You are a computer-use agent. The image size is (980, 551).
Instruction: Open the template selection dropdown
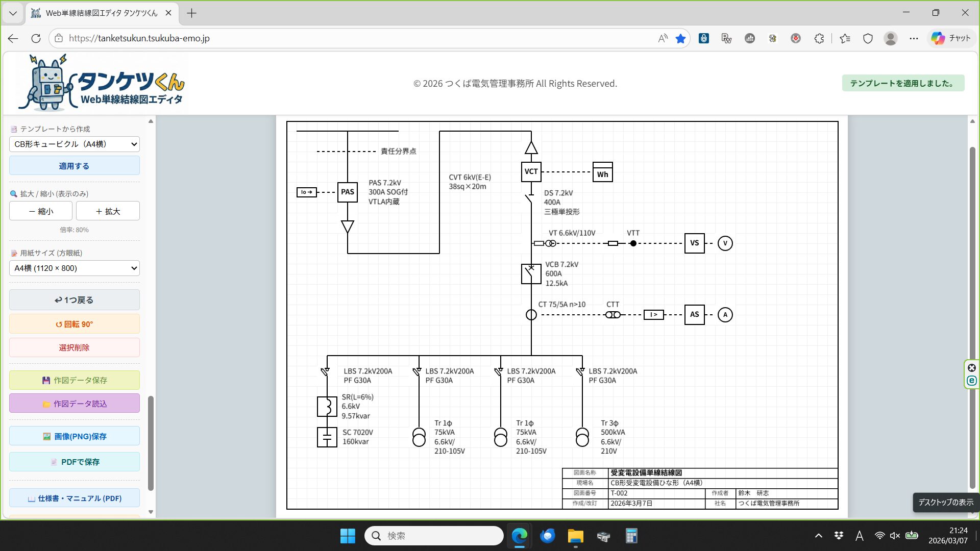75,144
